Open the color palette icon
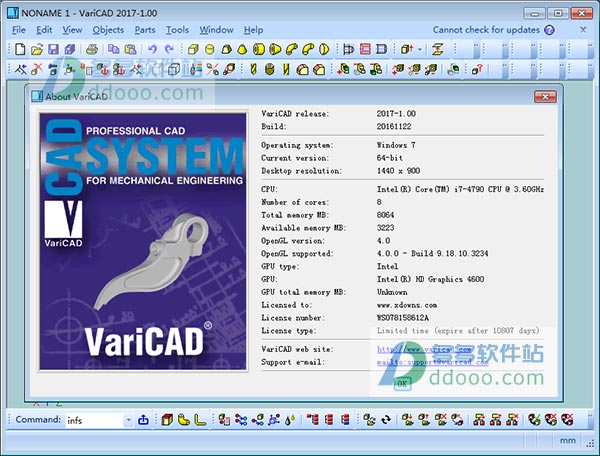 coord(196,69)
